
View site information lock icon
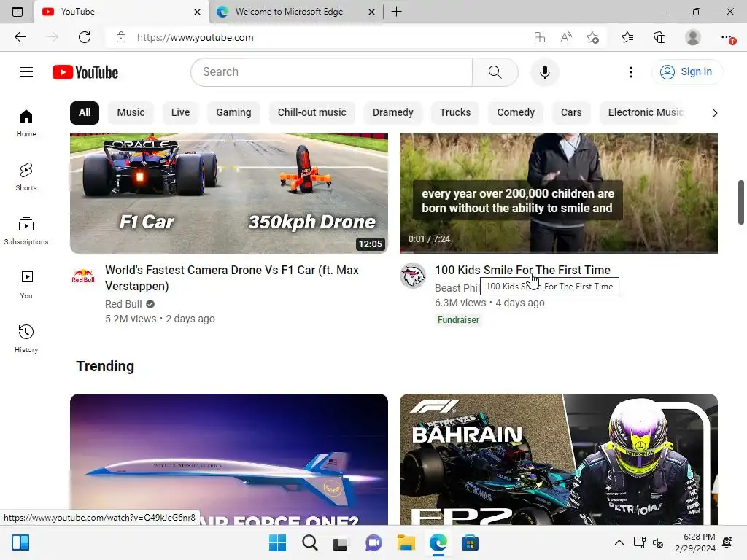121,37
